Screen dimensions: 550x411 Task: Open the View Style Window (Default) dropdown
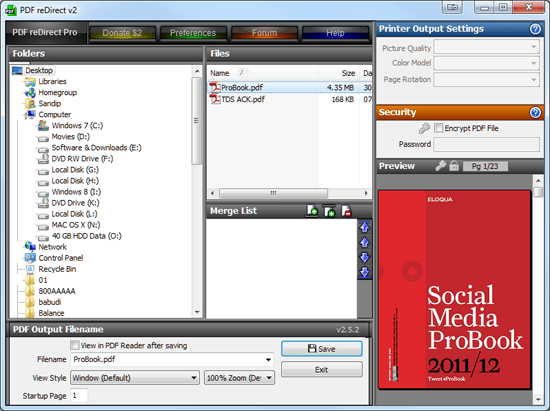point(135,378)
